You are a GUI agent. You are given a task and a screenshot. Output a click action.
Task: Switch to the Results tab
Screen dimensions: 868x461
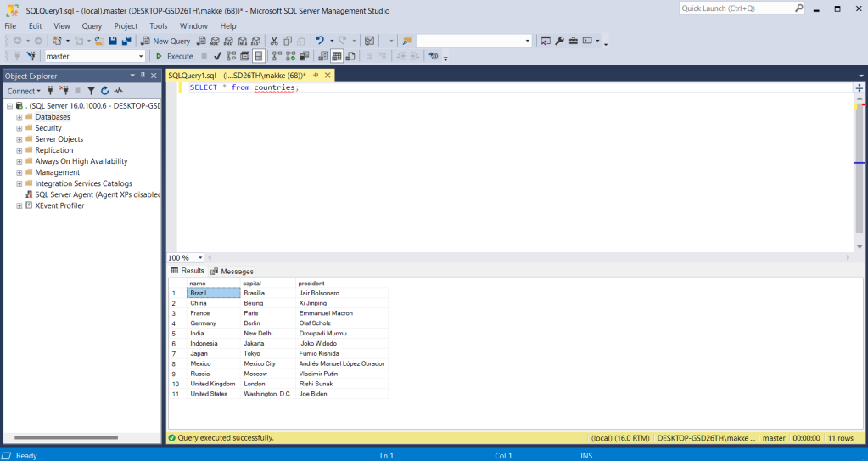(188, 271)
